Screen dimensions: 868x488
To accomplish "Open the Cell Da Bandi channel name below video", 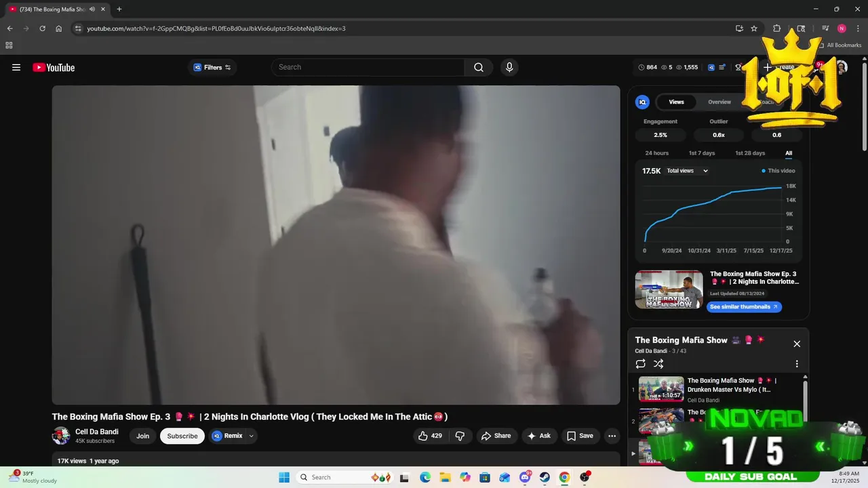I will tap(97, 432).
